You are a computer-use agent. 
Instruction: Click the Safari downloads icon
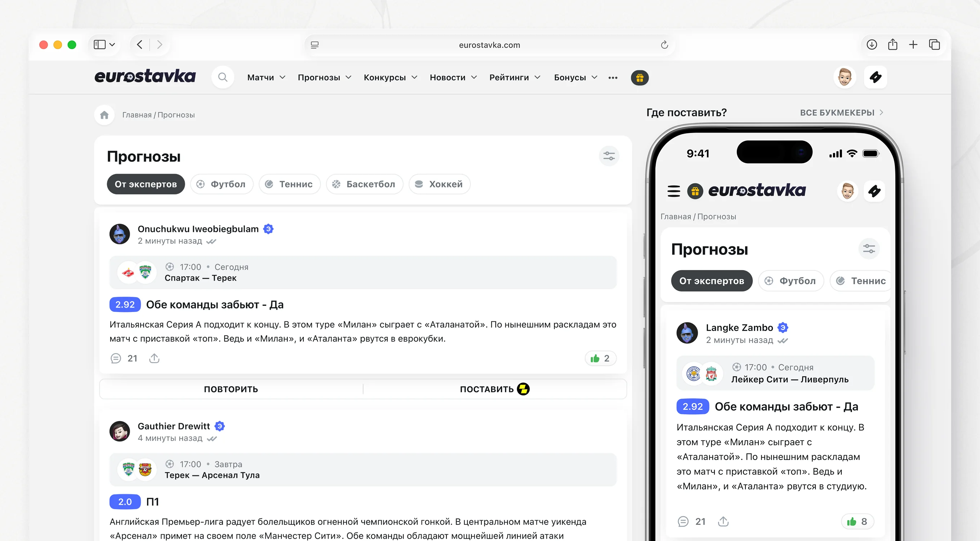click(x=872, y=45)
